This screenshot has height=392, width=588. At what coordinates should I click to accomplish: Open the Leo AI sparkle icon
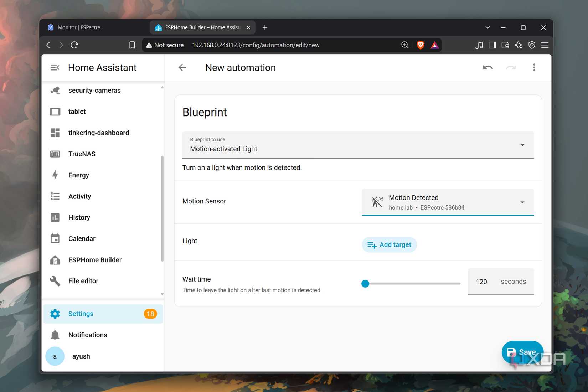coord(519,45)
